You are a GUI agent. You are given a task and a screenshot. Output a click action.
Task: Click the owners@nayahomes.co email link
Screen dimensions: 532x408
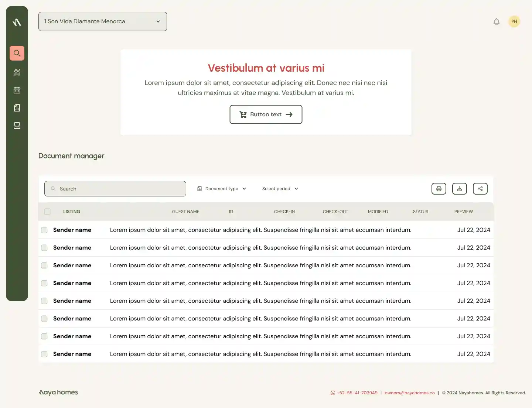[x=410, y=393]
